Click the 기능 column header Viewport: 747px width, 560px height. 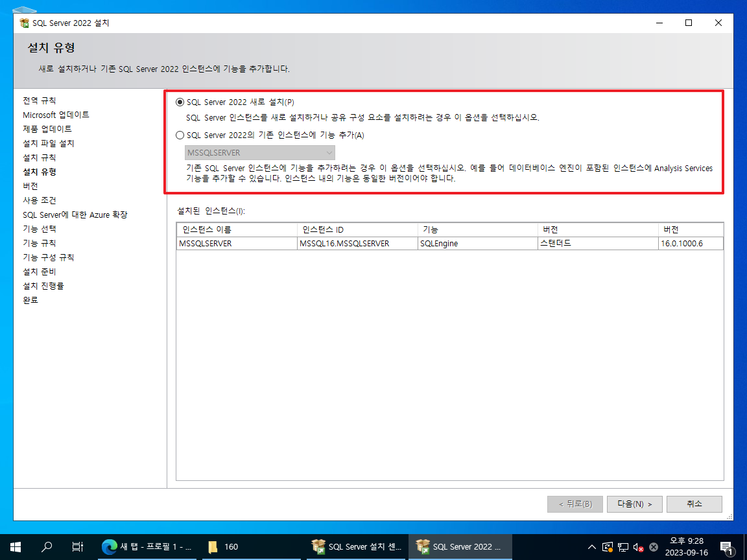pyautogui.click(x=477, y=229)
